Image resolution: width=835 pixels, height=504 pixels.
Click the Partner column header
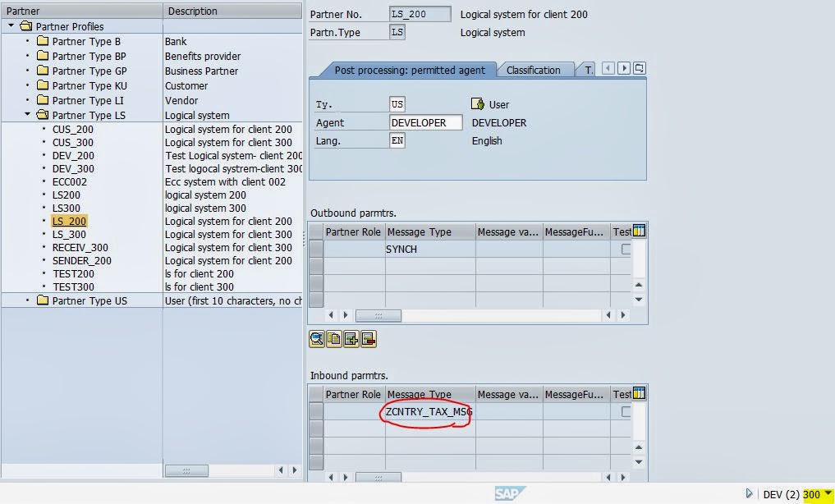(82, 11)
